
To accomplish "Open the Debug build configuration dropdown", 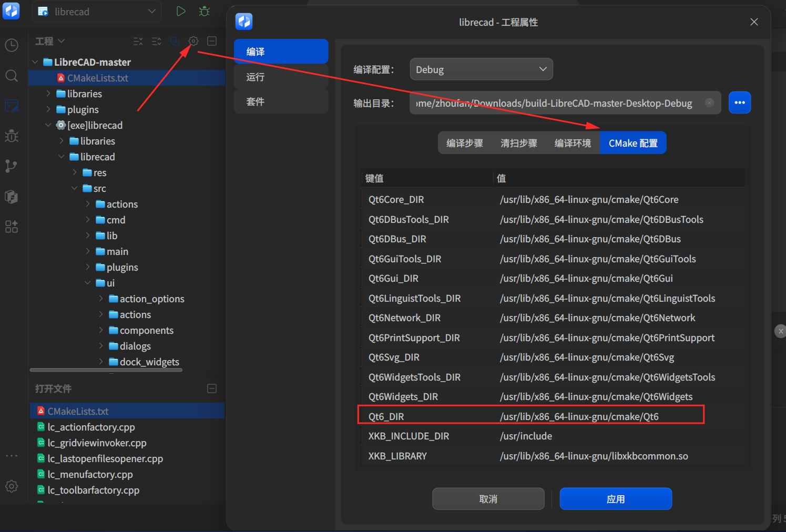I will pyautogui.click(x=481, y=69).
